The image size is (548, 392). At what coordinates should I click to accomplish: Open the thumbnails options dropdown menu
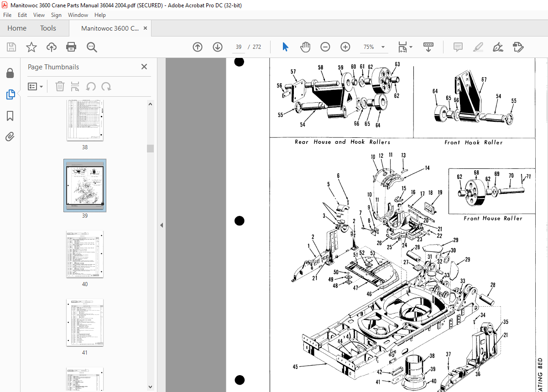pyautogui.click(x=36, y=86)
